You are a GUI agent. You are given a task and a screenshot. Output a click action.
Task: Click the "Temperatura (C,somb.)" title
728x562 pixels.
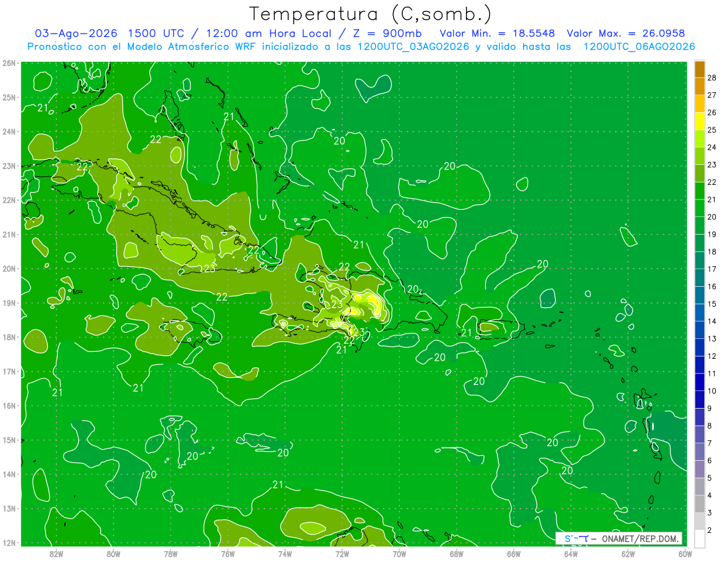coord(371,13)
